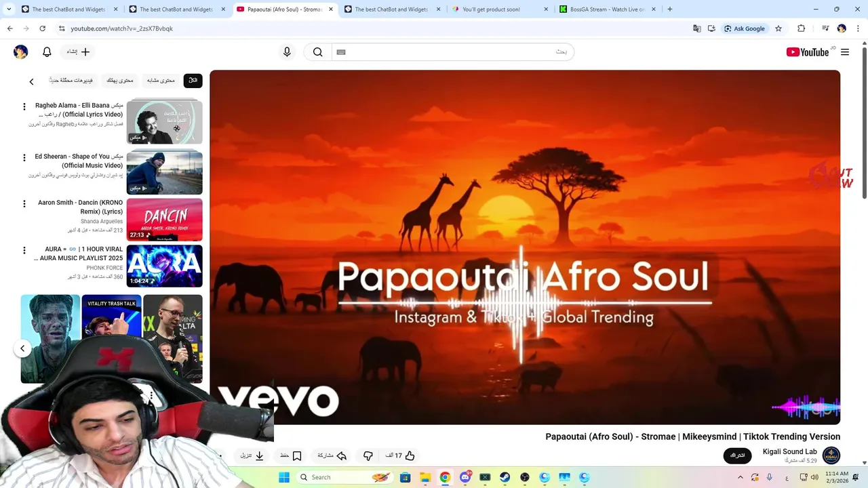Open a new browser tab
The width and height of the screenshot is (868, 488).
(x=669, y=9)
